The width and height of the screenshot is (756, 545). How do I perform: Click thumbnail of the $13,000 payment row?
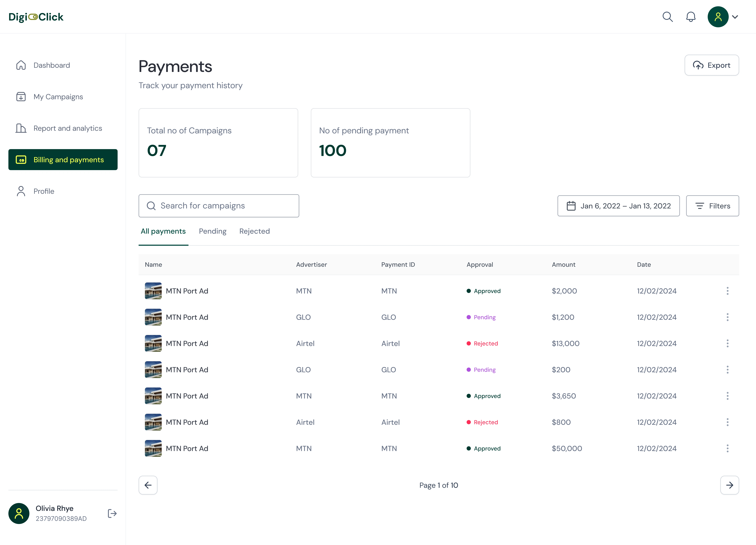coord(153,343)
